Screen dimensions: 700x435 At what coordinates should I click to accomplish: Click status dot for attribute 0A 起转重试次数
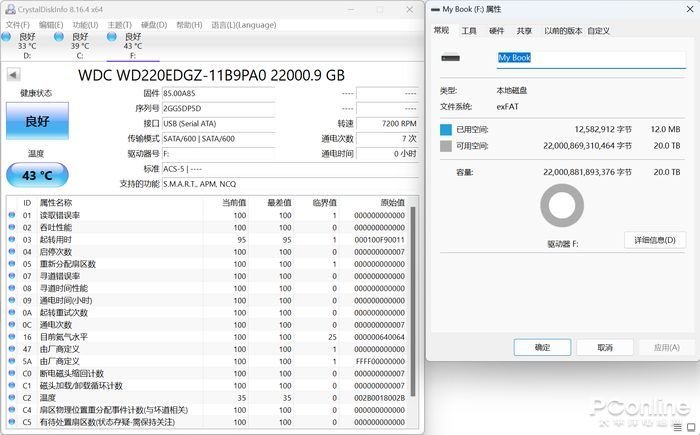pos(12,312)
